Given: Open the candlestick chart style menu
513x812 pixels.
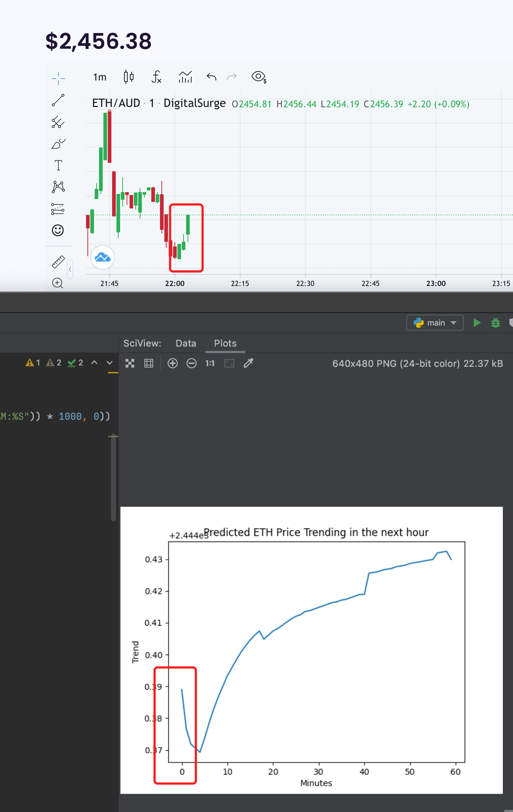Looking at the screenshot, I should 129,77.
